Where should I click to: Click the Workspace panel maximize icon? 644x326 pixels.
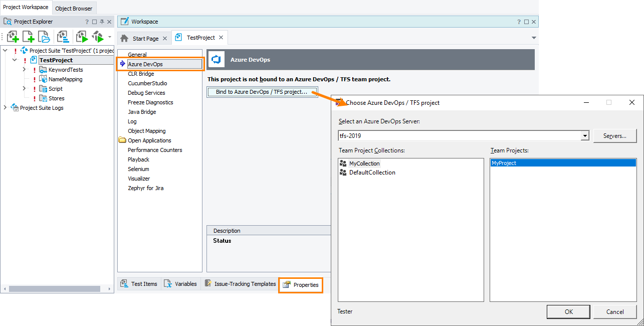[x=526, y=22]
